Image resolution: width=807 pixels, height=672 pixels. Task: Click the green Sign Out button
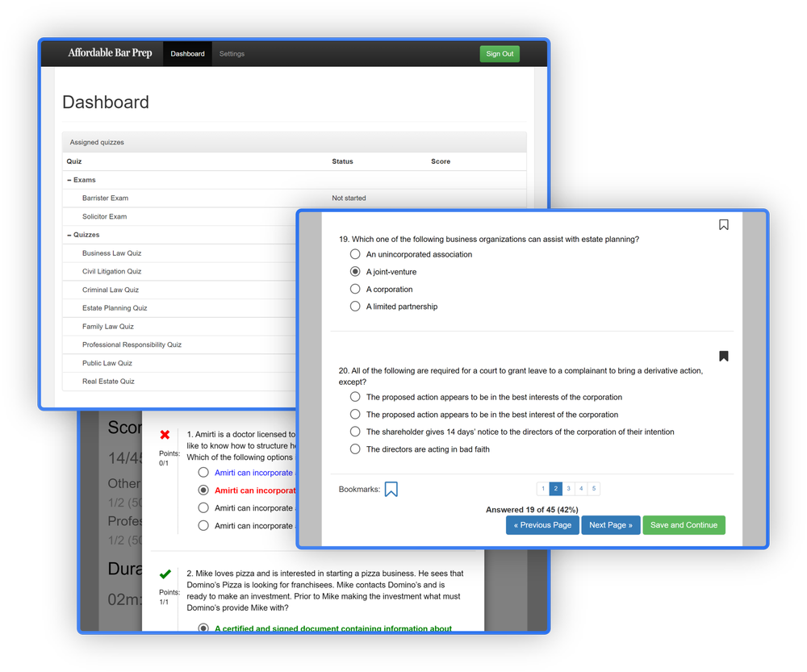tap(500, 53)
